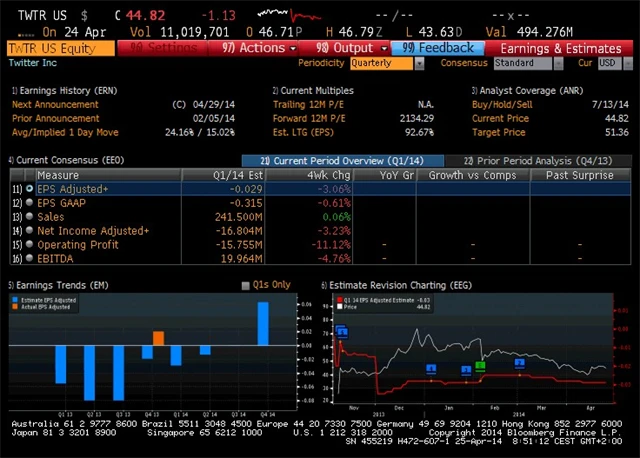Click the Feedback button

438,48
